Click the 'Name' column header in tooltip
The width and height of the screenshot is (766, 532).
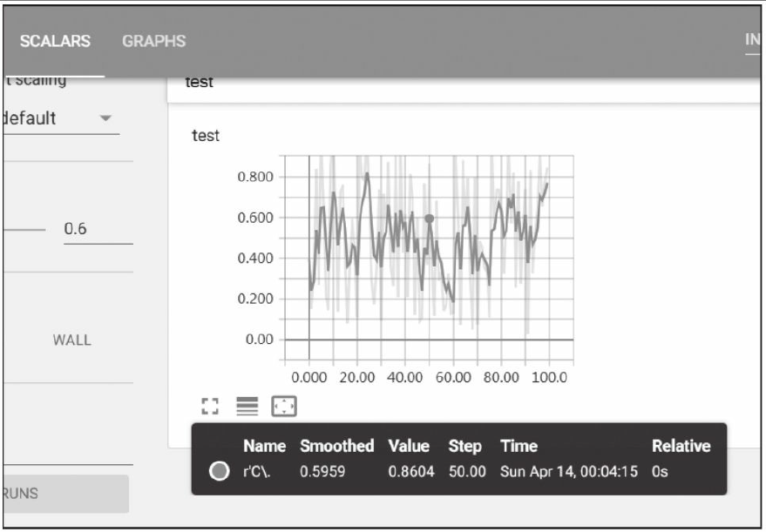(264, 446)
